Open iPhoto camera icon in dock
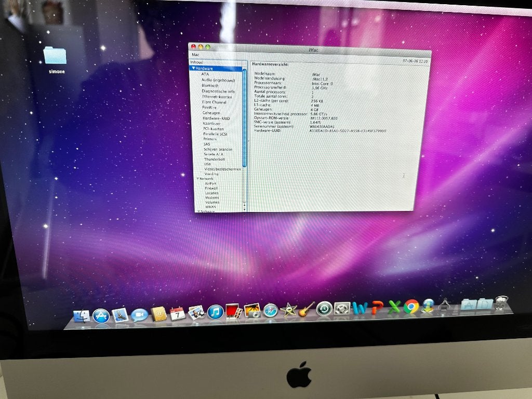 pyautogui.click(x=252, y=311)
